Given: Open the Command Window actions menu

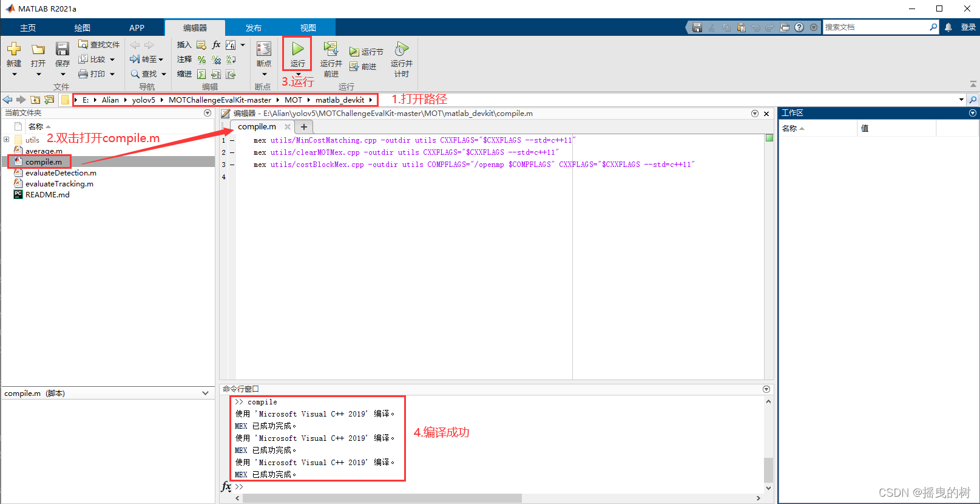Looking at the screenshot, I should (766, 389).
